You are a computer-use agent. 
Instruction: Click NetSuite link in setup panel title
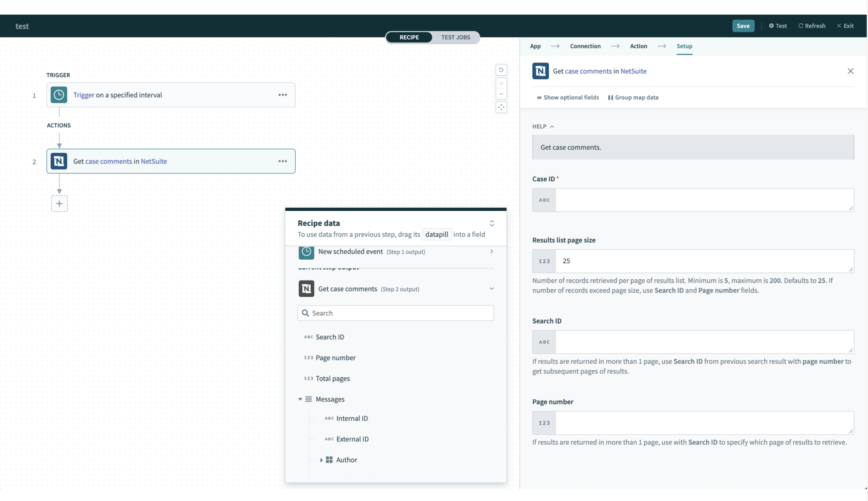click(634, 71)
